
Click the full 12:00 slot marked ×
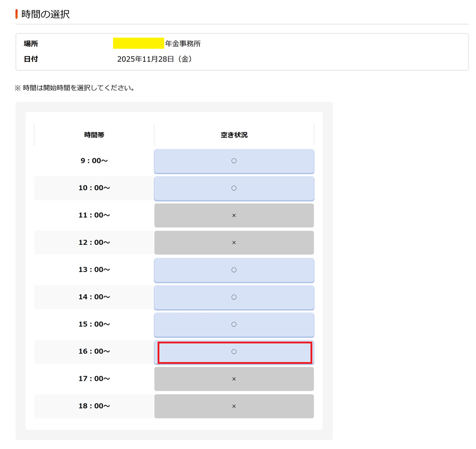[x=234, y=243]
